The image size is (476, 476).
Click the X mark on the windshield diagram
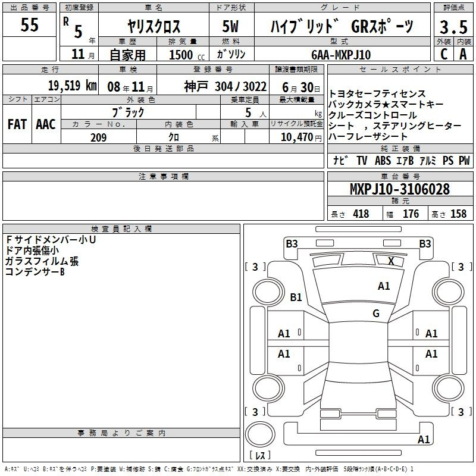point(391,261)
